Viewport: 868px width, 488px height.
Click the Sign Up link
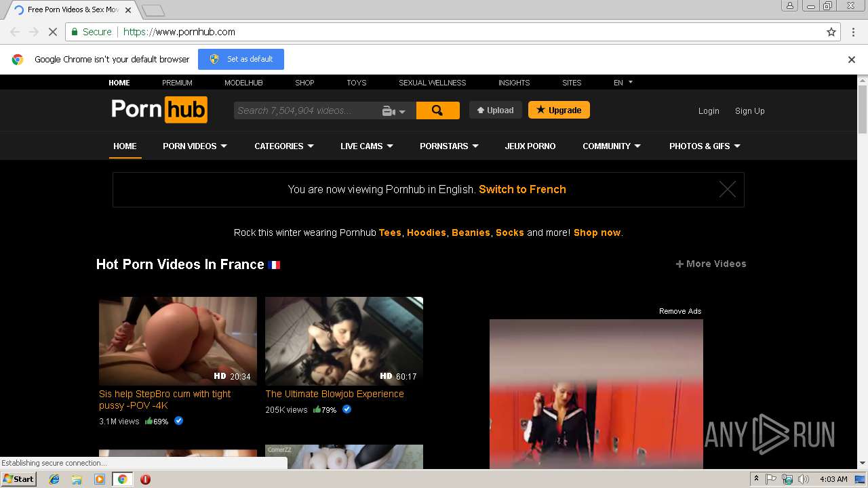[x=749, y=111]
